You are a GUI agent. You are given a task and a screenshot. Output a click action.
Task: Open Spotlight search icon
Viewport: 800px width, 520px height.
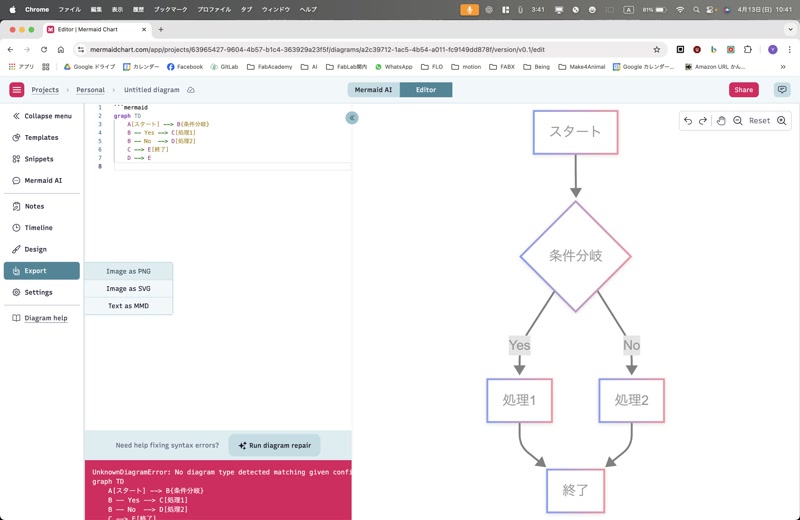696,9
